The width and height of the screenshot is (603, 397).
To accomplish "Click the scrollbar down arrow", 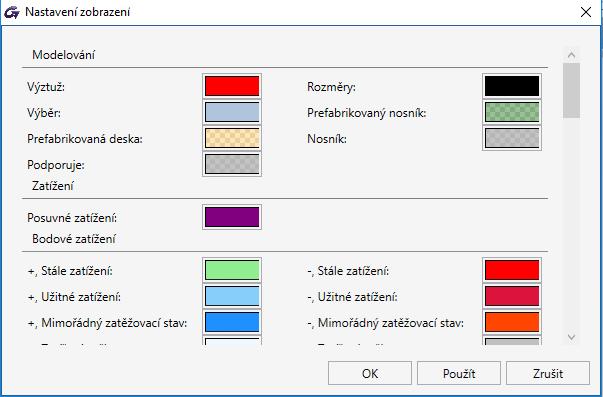I will pos(571,337).
